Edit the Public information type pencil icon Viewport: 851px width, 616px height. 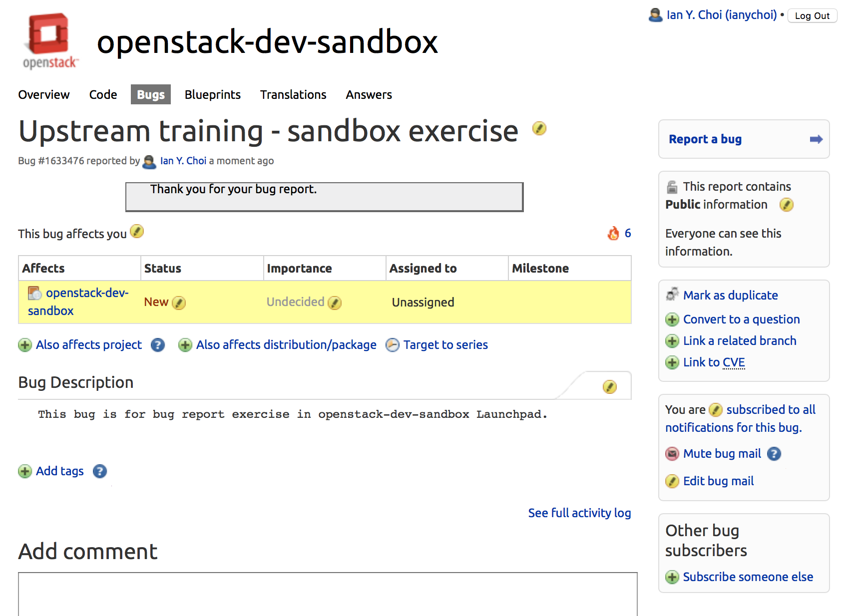[787, 205]
